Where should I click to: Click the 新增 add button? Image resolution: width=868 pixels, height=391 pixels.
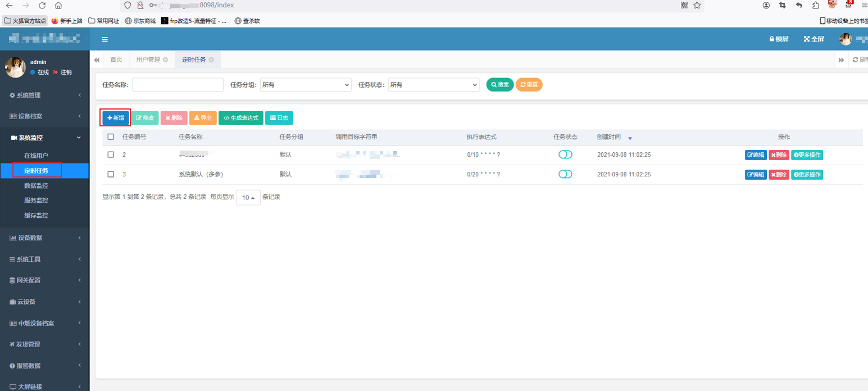[x=116, y=118]
